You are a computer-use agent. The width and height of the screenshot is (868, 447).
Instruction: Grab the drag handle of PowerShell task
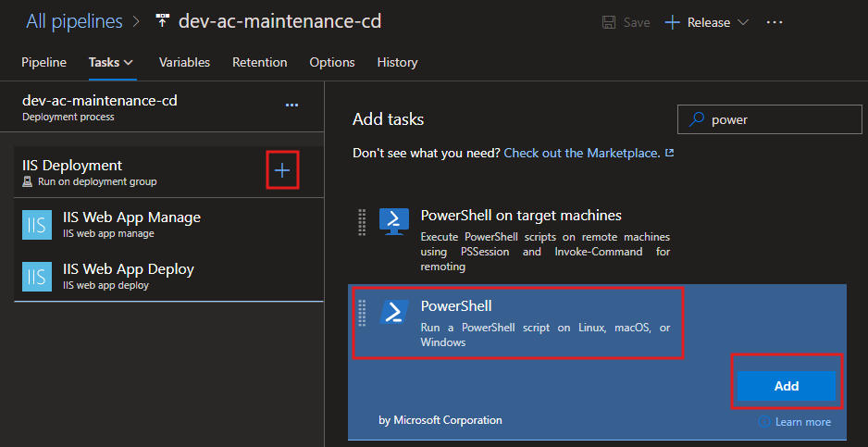(362, 313)
